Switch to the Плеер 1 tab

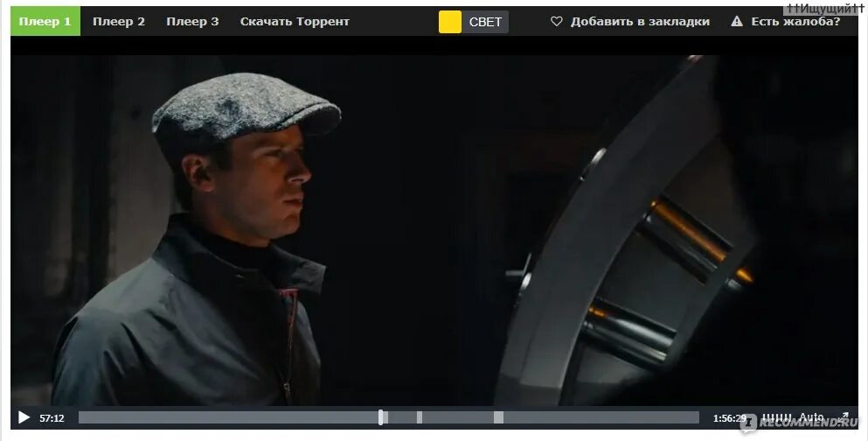(x=45, y=22)
